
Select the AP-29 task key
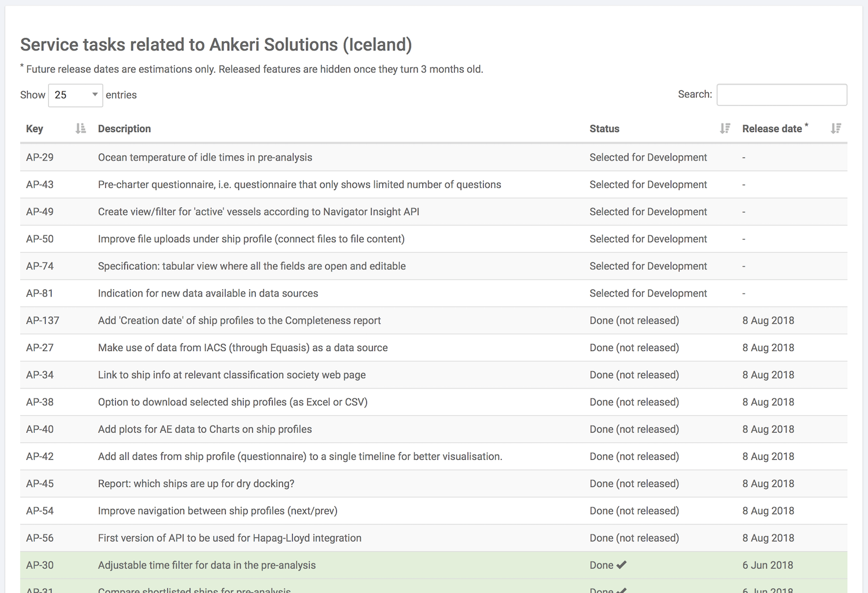[x=40, y=158]
